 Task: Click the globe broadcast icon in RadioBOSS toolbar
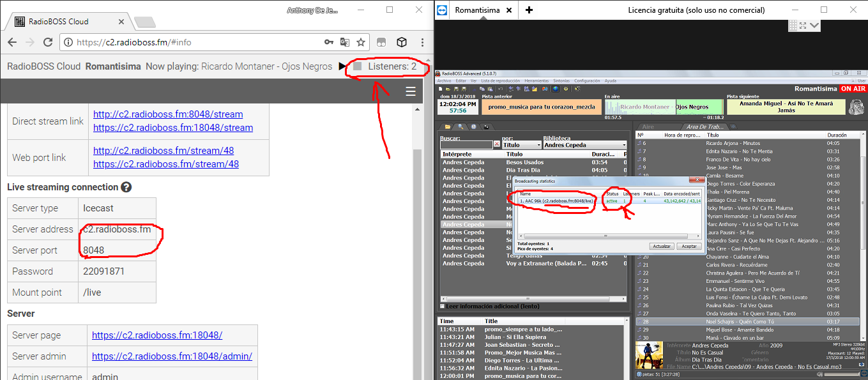click(556, 89)
